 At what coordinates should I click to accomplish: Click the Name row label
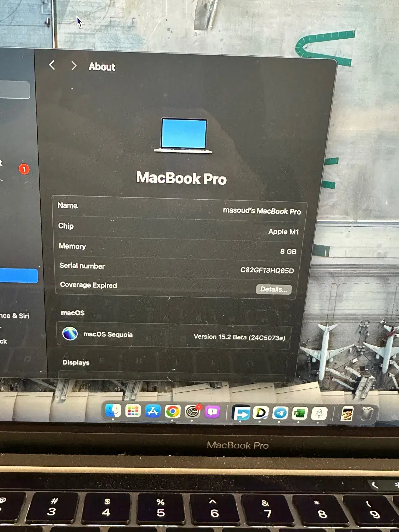coord(67,206)
